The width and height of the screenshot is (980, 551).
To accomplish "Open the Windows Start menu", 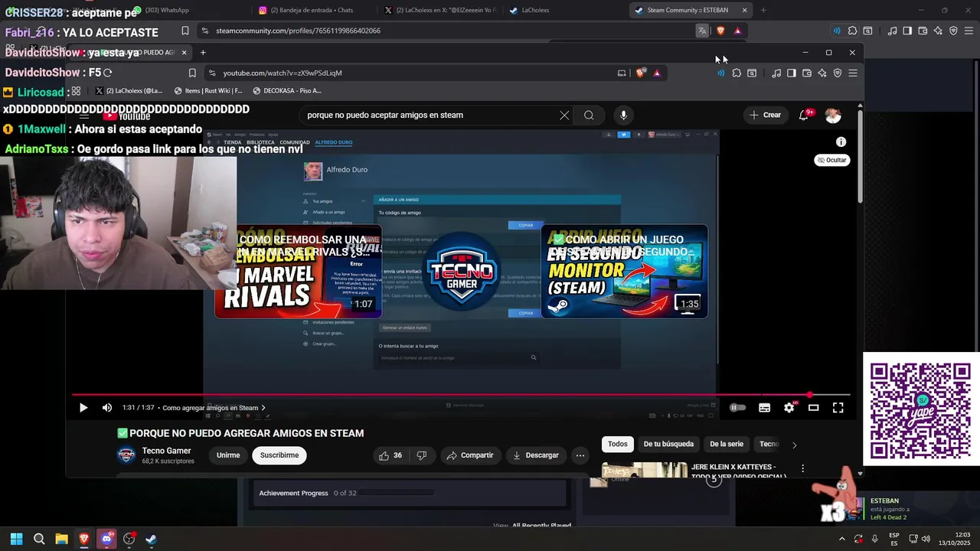I will click(x=16, y=539).
